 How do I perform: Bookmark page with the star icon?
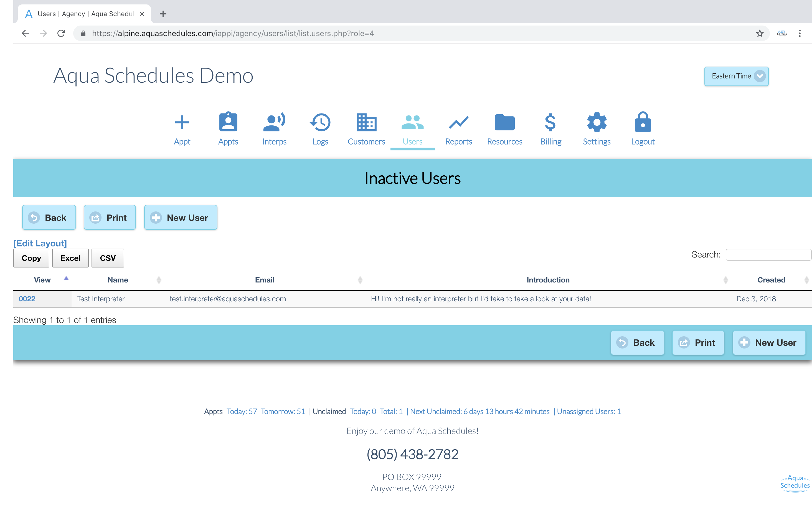coord(759,33)
